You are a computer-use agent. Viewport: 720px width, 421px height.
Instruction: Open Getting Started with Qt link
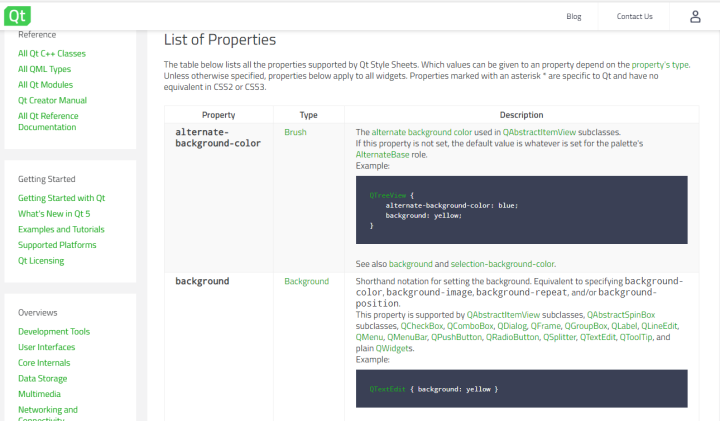[x=61, y=198]
